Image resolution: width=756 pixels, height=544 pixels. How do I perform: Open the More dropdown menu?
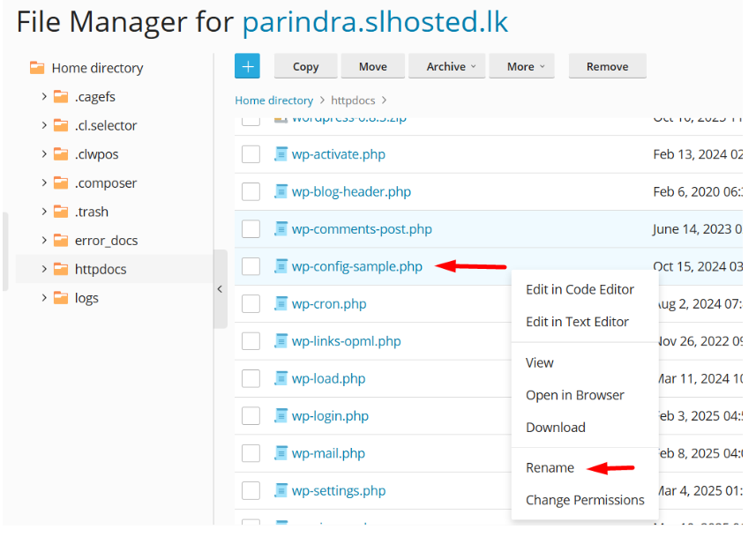point(526,66)
